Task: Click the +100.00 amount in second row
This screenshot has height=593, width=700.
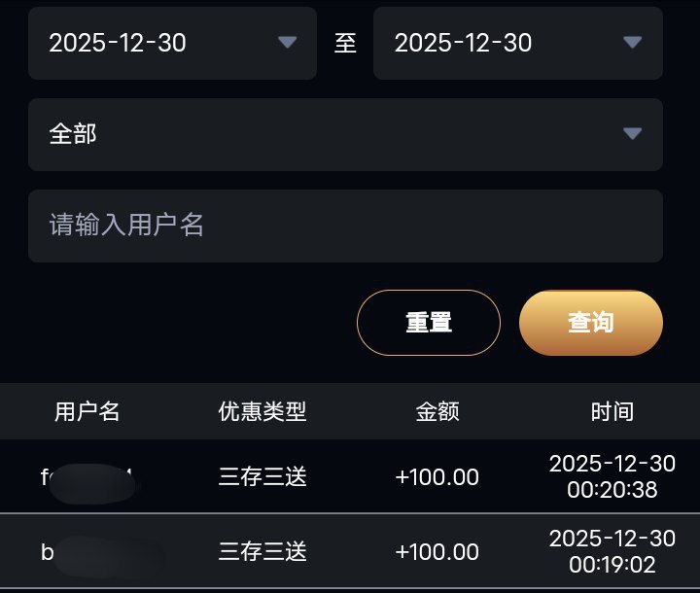Action: pyautogui.click(x=437, y=551)
